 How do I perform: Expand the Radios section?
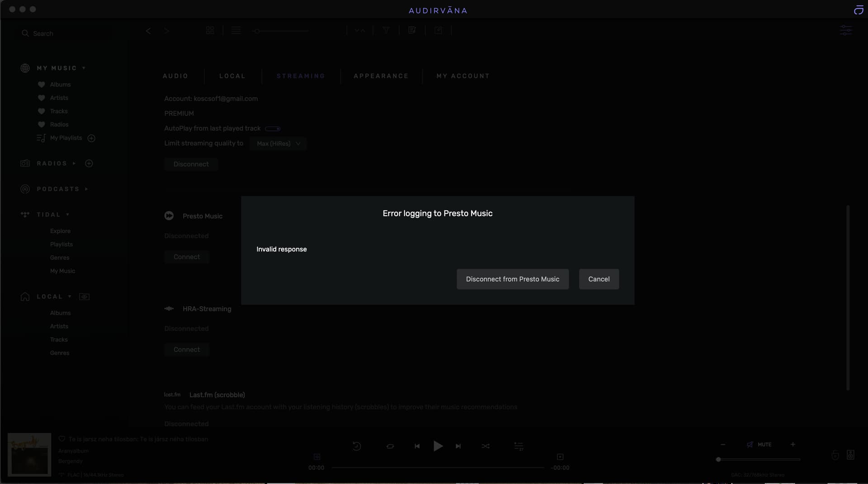[x=74, y=163]
